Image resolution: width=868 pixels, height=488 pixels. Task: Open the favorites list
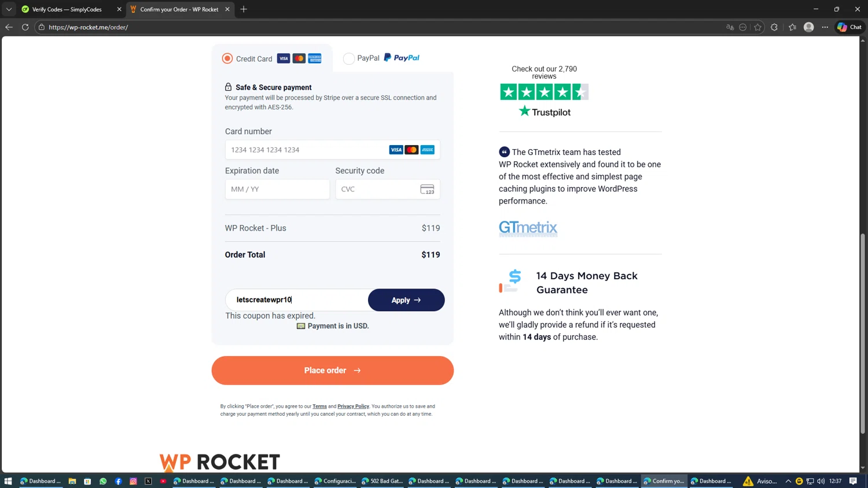tap(792, 27)
